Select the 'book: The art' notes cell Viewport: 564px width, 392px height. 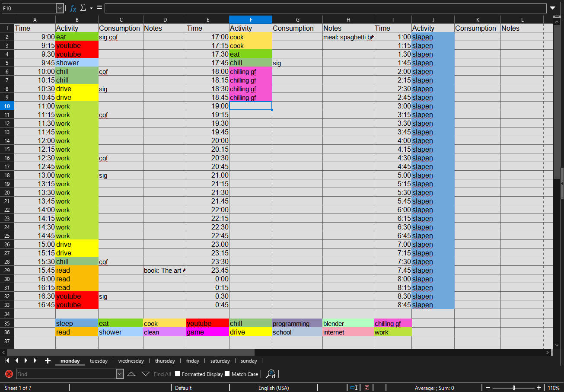[x=165, y=270]
